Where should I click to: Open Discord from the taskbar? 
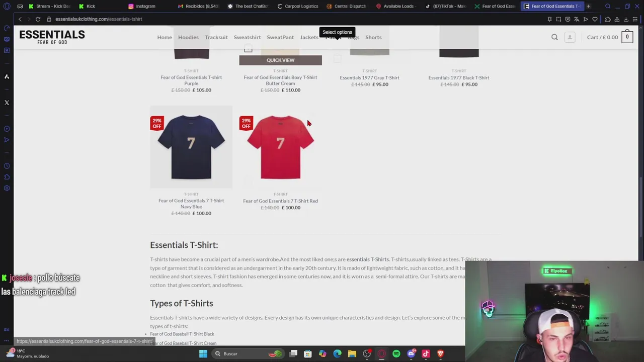[x=411, y=353]
